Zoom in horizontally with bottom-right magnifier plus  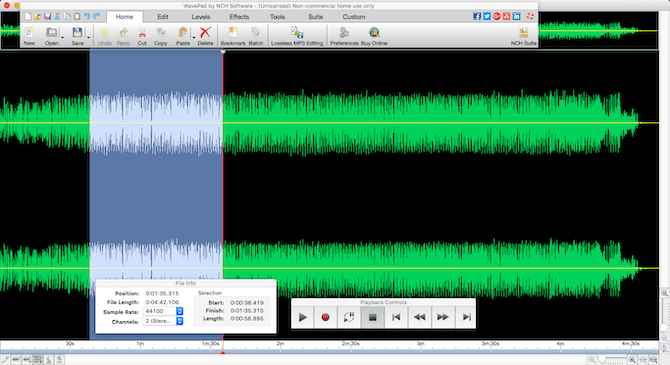click(632, 360)
